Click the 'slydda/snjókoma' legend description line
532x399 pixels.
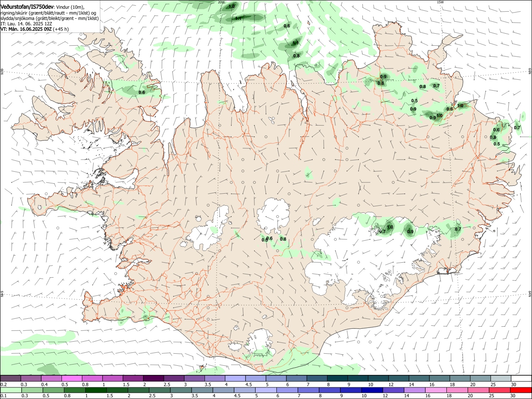[49, 18]
